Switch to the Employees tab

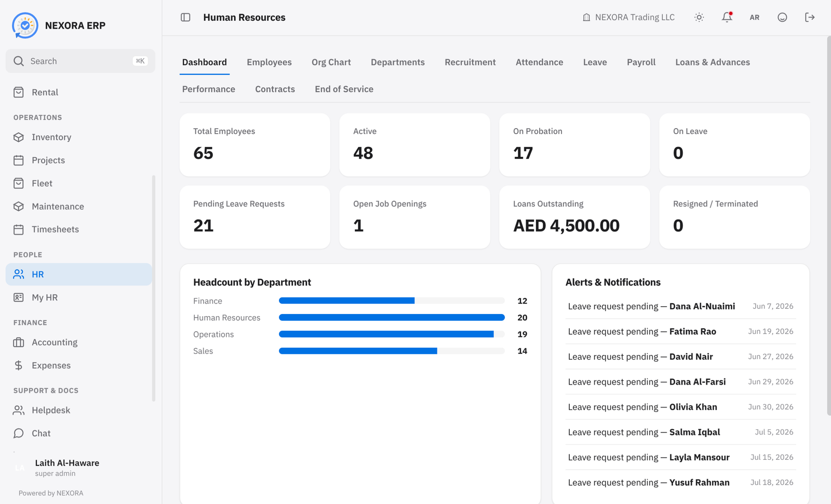(x=269, y=62)
